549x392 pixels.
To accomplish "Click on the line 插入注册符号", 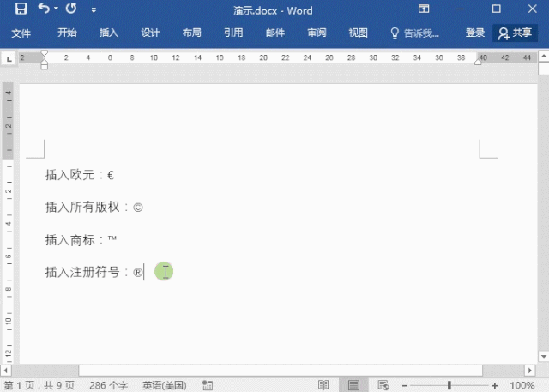I will 94,272.
